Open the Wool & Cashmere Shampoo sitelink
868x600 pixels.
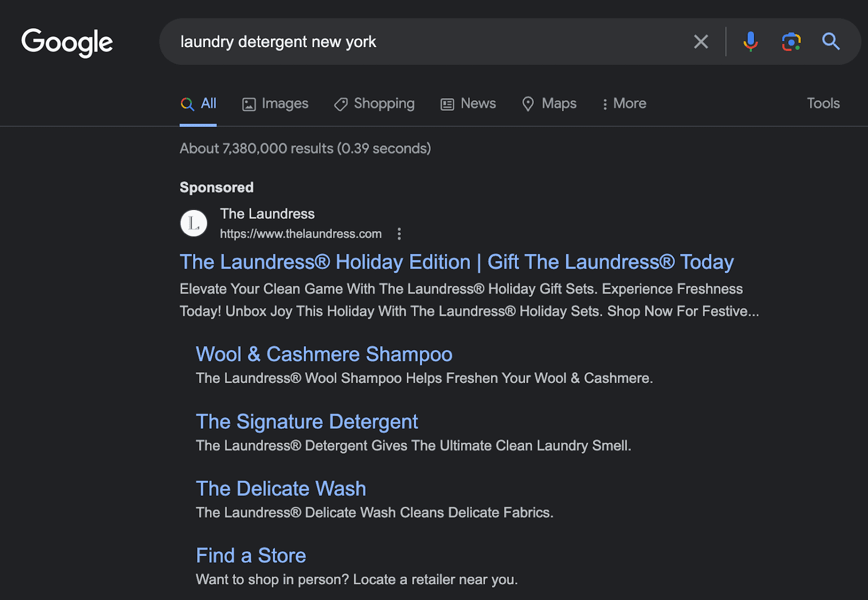pyautogui.click(x=324, y=354)
